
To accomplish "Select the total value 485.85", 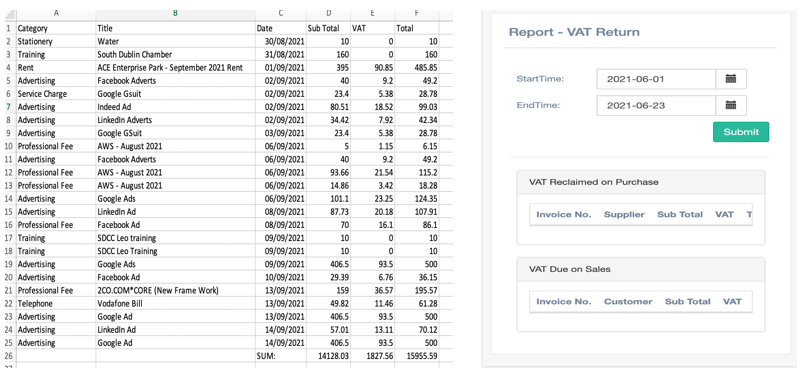I will [x=416, y=67].
